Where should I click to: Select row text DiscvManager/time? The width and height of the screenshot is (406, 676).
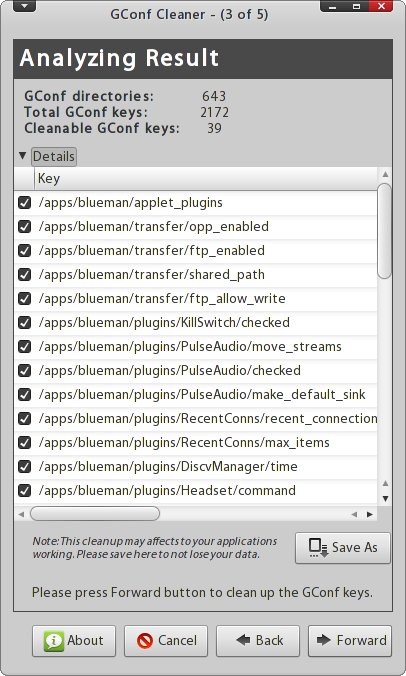[168, 466]
